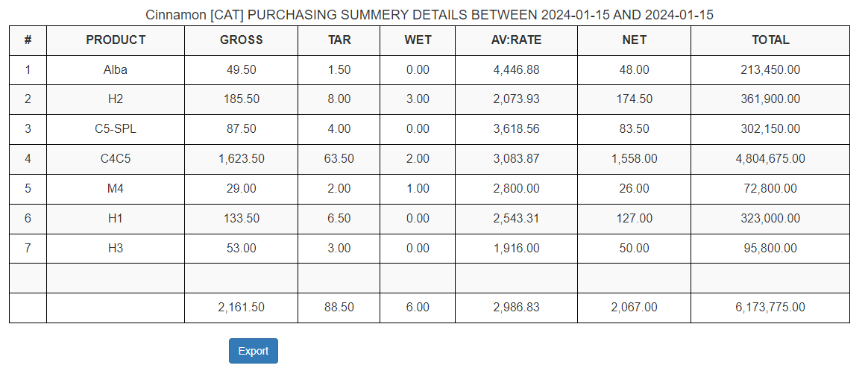The height and width of the screenshot is (380, 868).
Task: Select the AV:RATE column header
Action: pyautogui.click(x=516, y=40)
